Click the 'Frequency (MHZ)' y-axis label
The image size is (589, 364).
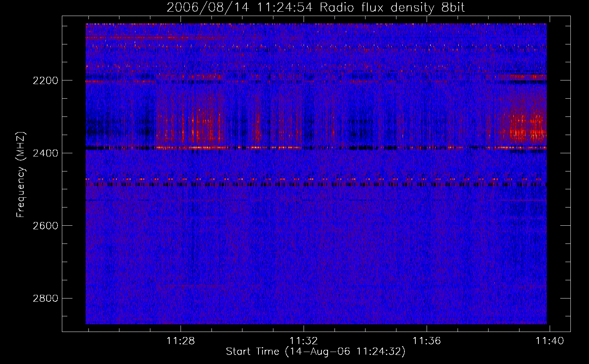(x=21, y=175)
